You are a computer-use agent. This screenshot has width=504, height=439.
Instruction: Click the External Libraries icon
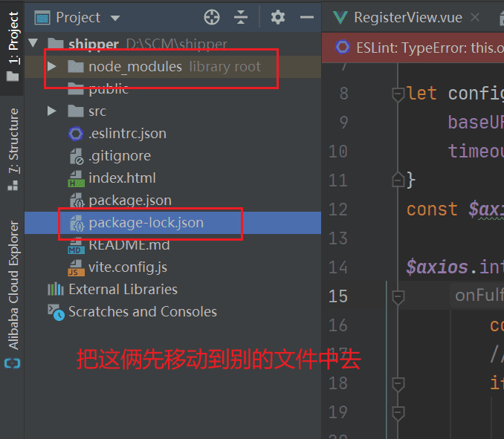coord(56,289)
